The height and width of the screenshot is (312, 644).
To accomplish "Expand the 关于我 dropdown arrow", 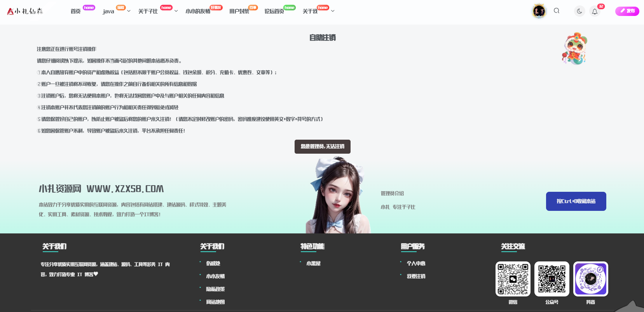I will (x=333, y=11).
